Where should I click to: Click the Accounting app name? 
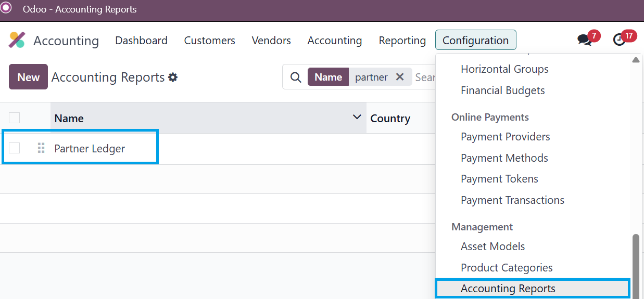66,41
